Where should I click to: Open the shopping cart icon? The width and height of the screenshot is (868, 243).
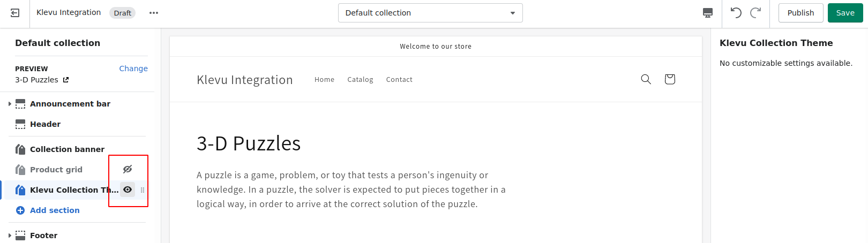pos(670,79)
